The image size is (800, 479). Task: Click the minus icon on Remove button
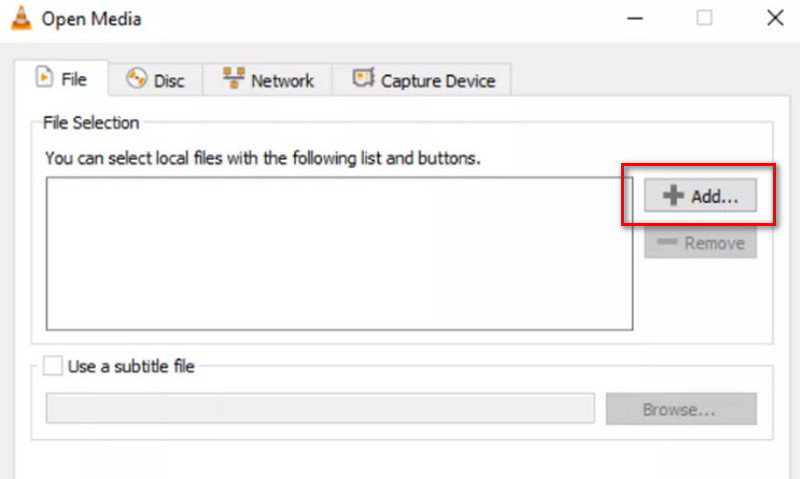click(x=667, y=242)
